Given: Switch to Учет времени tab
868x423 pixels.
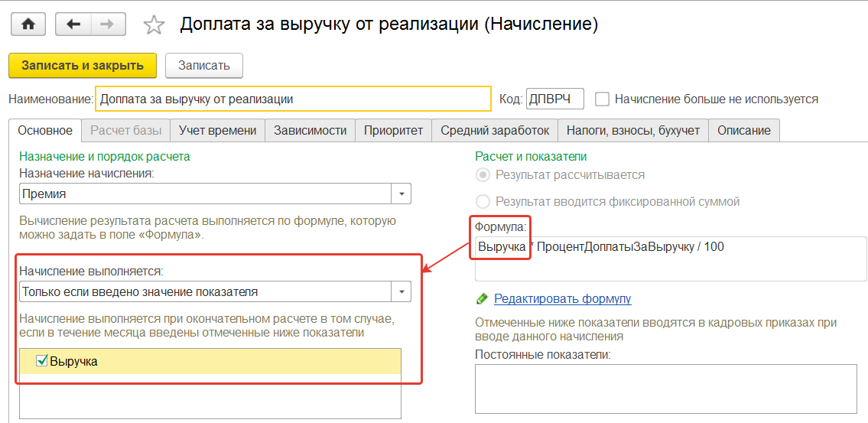Looking at the screenshot, I should pyautogui.click(x=217, y=130).
